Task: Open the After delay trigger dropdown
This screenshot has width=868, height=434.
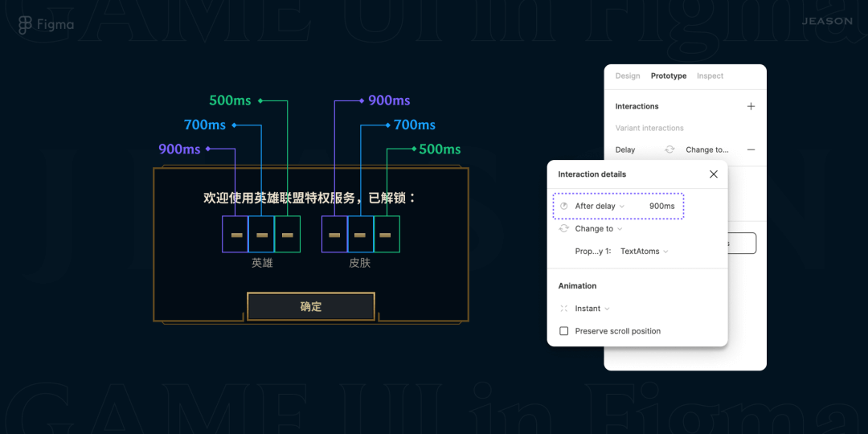Action: click(x=600, y=206)
